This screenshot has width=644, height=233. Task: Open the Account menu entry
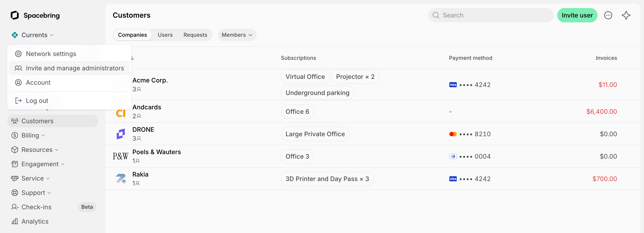tap(69, 82)
